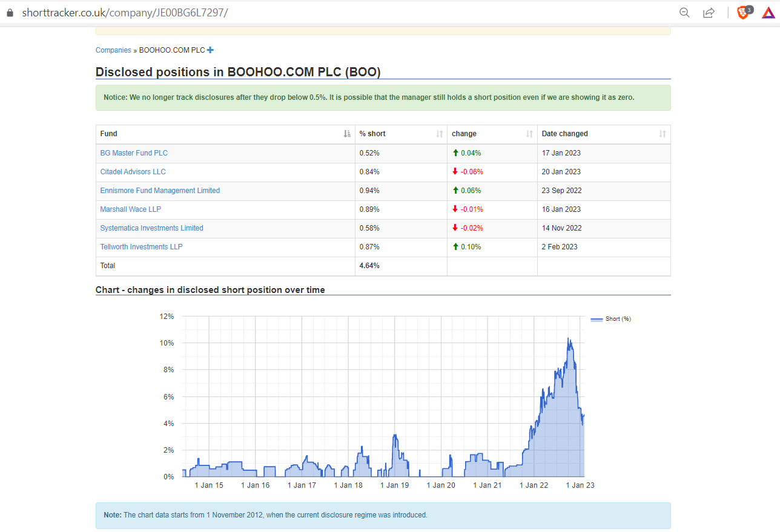Click the Disclosed positions page heading
780x532 pixels.
coord(238,72)
